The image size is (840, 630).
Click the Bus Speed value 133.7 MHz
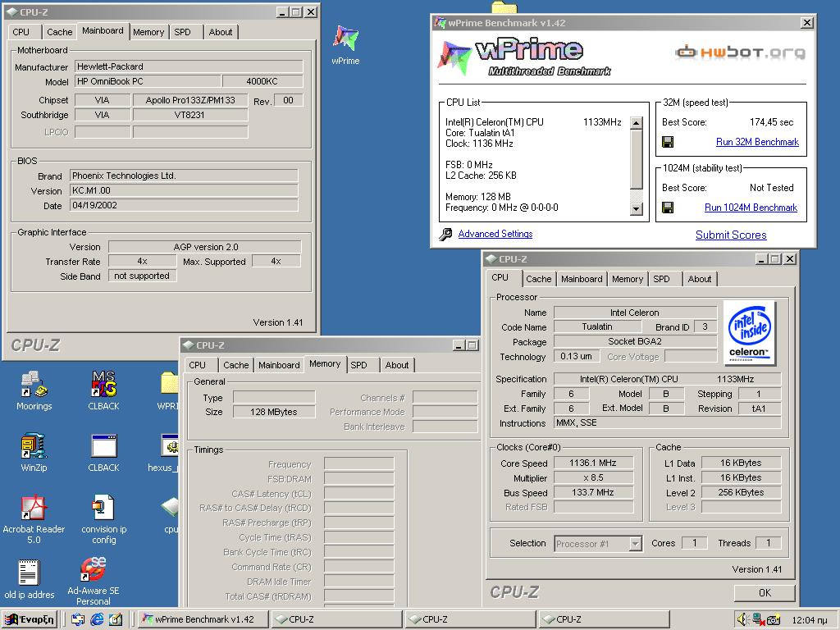[593, 492]
